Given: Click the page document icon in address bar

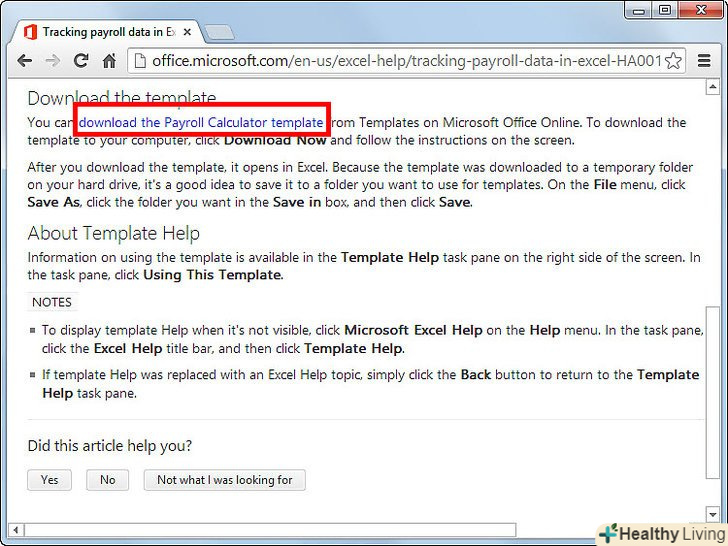Looking at the screenshot, I should tap(140, 61).
